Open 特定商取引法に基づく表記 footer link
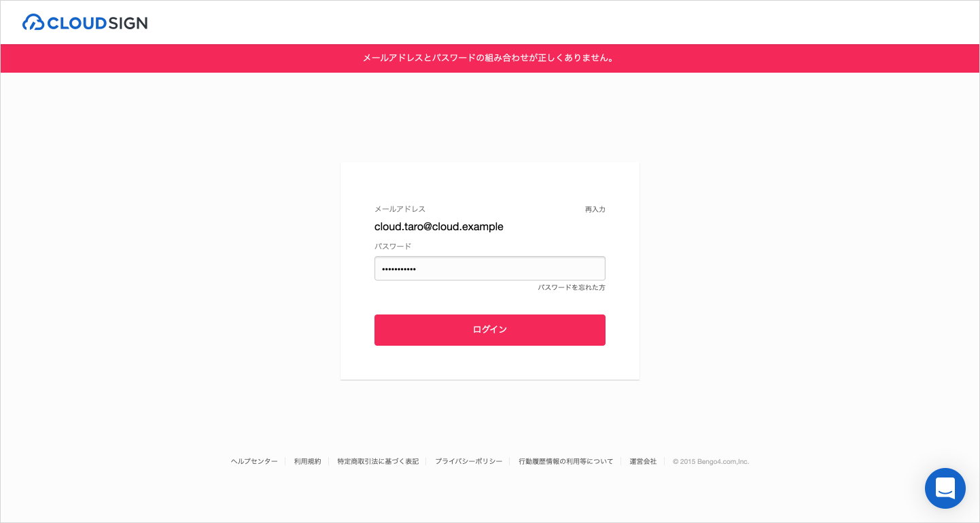980x523 pixels. pos(378,461)
